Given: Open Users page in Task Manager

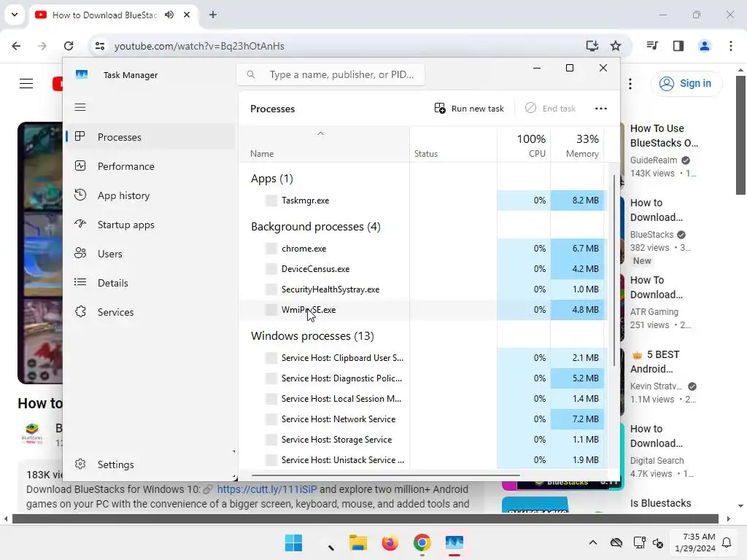Looking at the screenshot, I should coord(150,254).
